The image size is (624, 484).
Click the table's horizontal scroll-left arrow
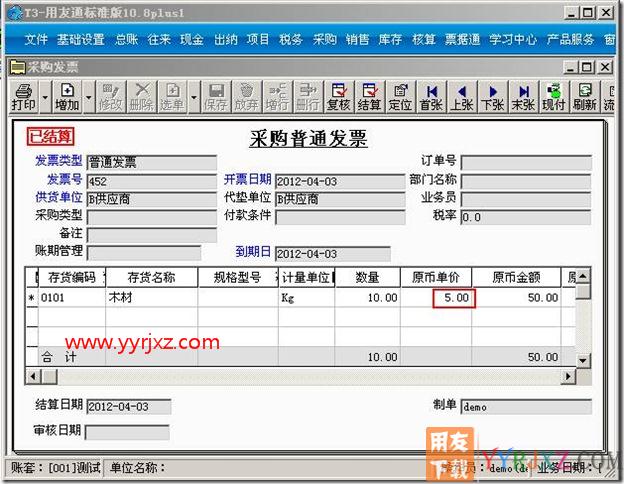(33, 376)
